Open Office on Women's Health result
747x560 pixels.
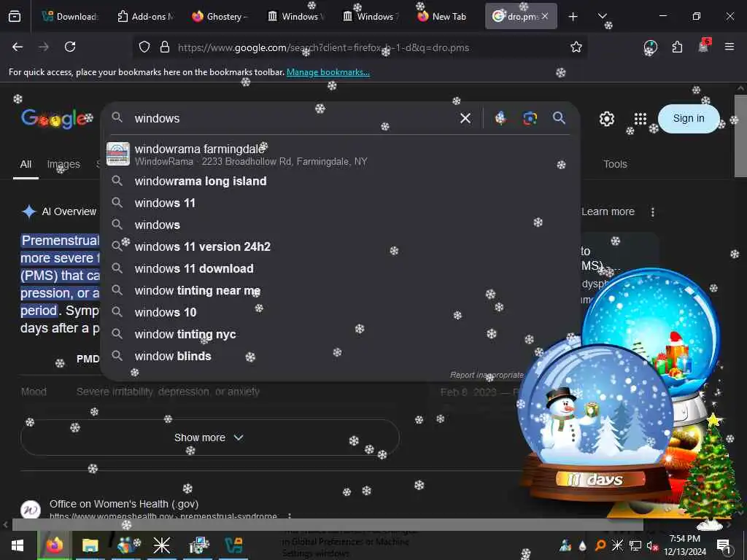click(124, 504)
